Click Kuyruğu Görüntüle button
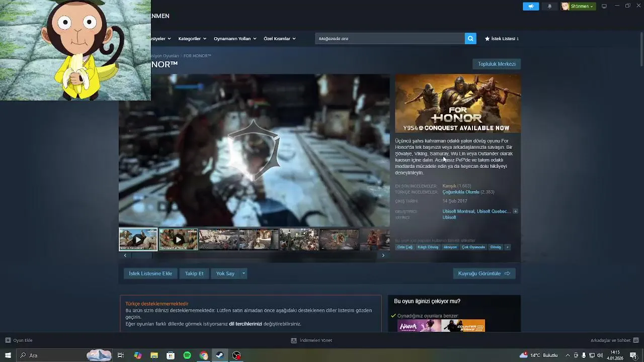Image resolution: width=644 pixels, height=362 pixels. (484, 274)
